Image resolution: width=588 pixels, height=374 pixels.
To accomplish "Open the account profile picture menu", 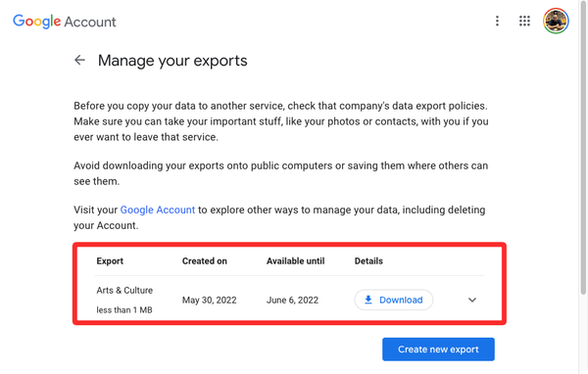I will 556,21.
